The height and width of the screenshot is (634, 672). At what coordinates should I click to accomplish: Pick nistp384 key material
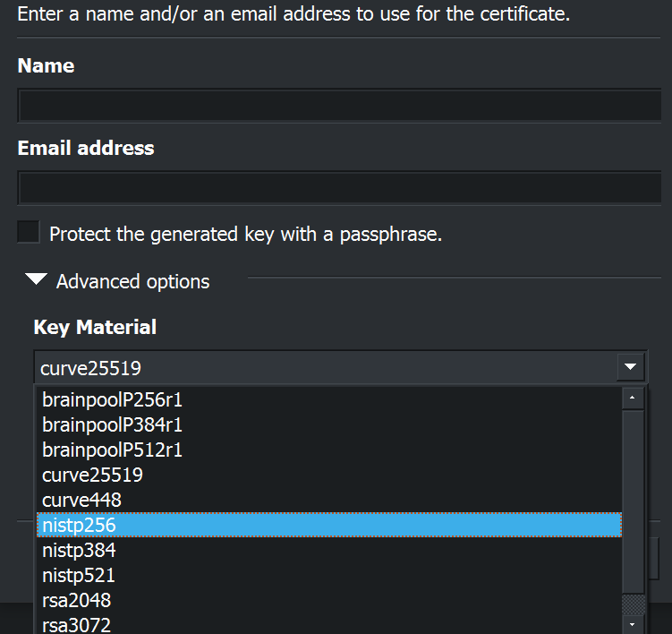[x=79, y=550]
